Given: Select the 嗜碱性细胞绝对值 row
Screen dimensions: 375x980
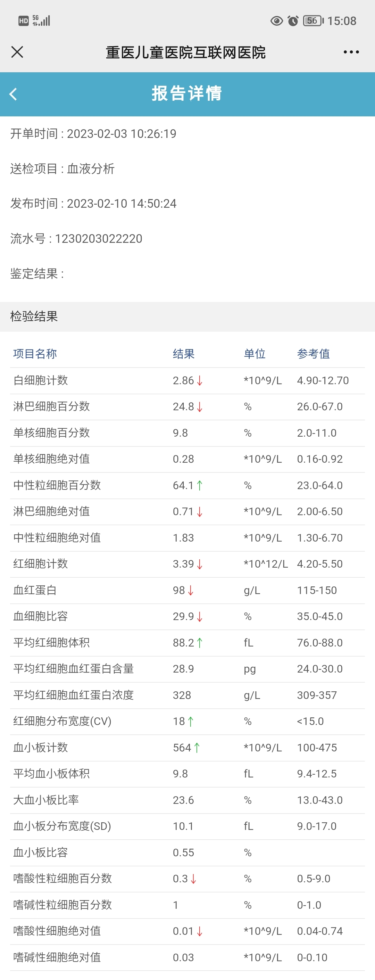Looking at the screenshot, I should [187, 957].
